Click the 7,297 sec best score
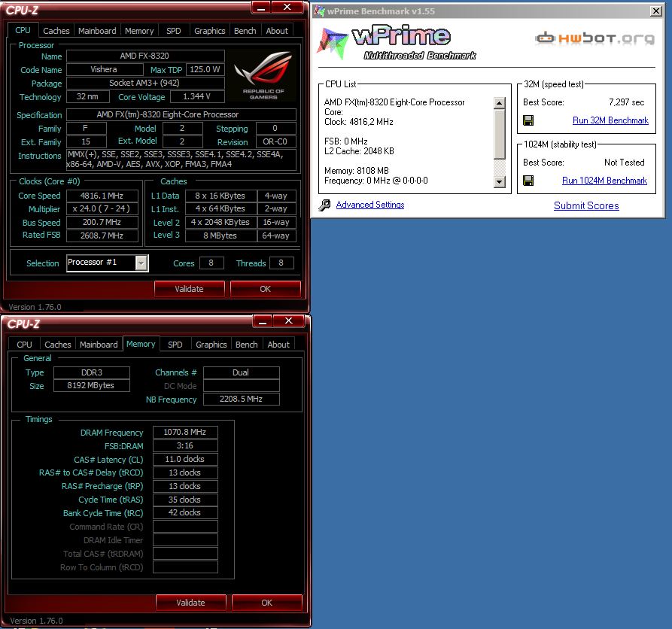 pos(626,102)
